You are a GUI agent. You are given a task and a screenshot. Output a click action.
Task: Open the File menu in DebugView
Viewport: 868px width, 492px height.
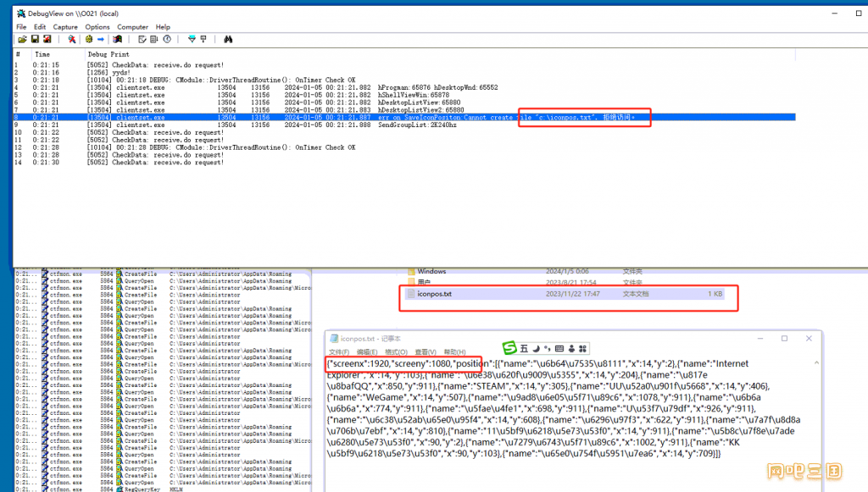coord(21,26)
